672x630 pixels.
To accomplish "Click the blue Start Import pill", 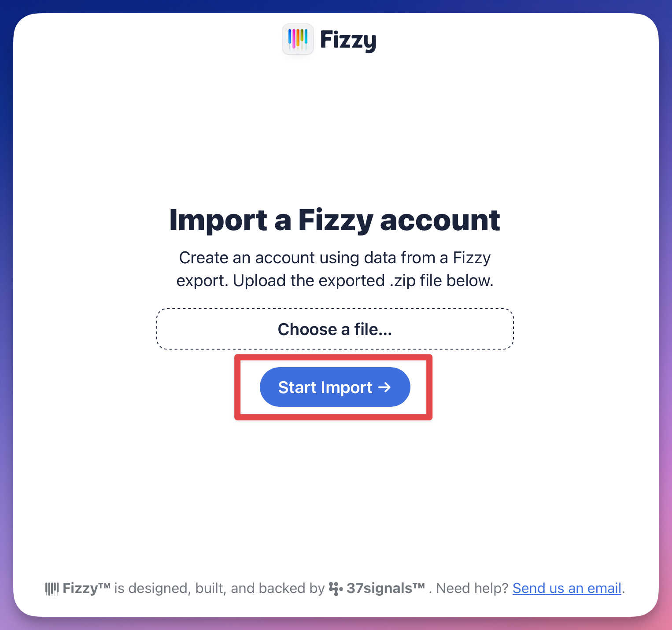I will (335, 387).
